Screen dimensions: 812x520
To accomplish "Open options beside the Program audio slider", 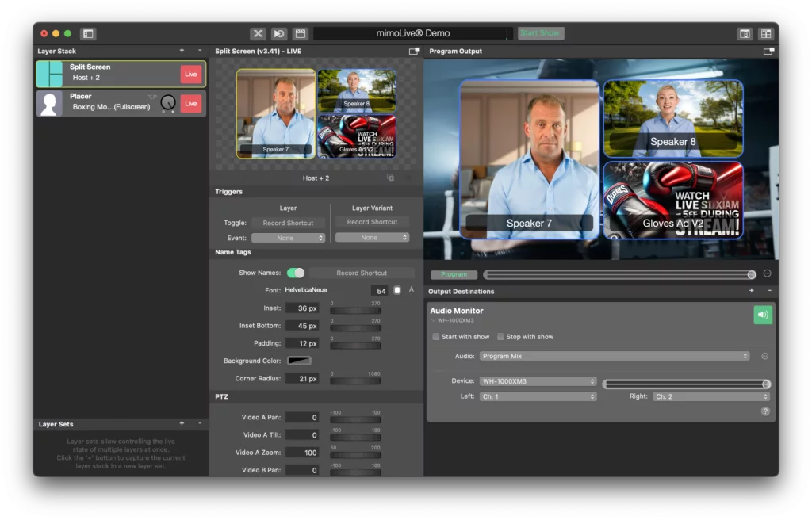I will tap(767, 273).
